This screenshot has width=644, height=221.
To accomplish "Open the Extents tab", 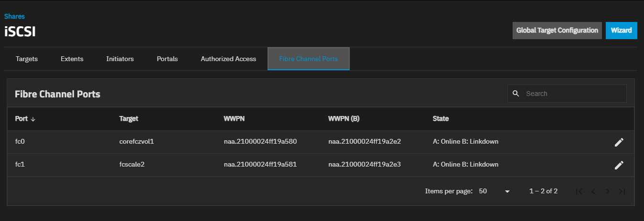I will pyautogui.click(x=72, y=59).
